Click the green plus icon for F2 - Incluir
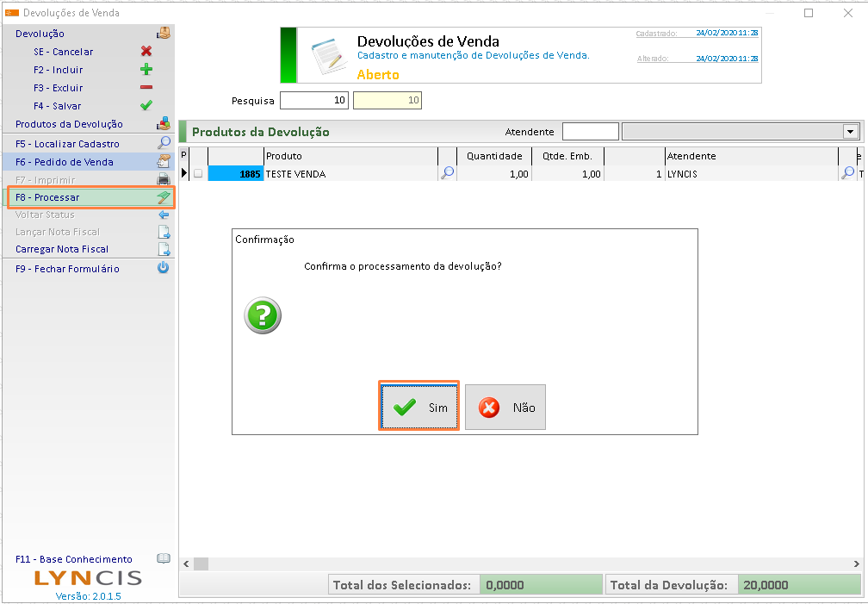 [x=146, y=70]
